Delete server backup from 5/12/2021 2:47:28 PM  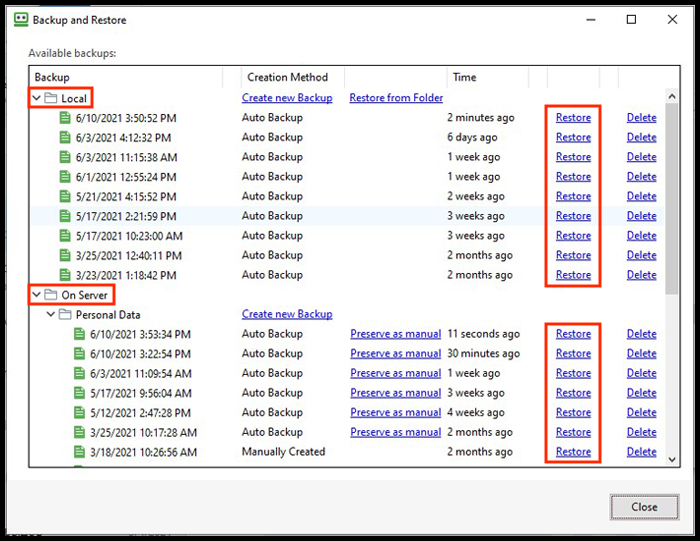coord(642,412)
